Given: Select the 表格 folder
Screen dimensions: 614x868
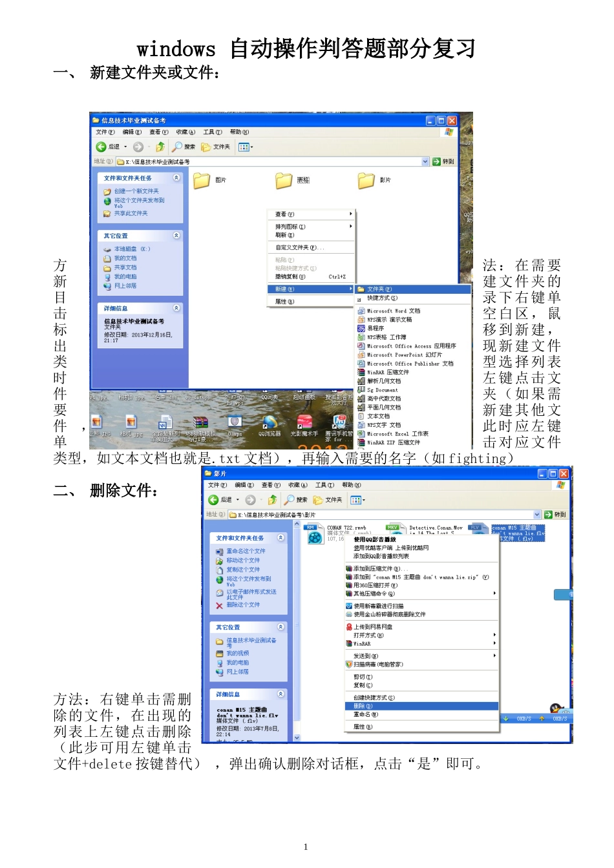Looking at the screenshot, I should pyautogui.click(x=292, y=180).
